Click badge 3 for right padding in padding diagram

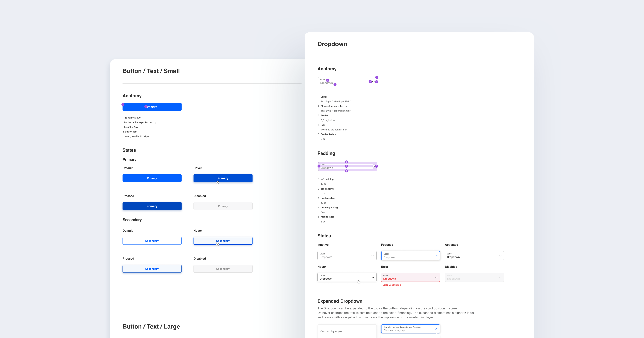[x=377, y=166]
